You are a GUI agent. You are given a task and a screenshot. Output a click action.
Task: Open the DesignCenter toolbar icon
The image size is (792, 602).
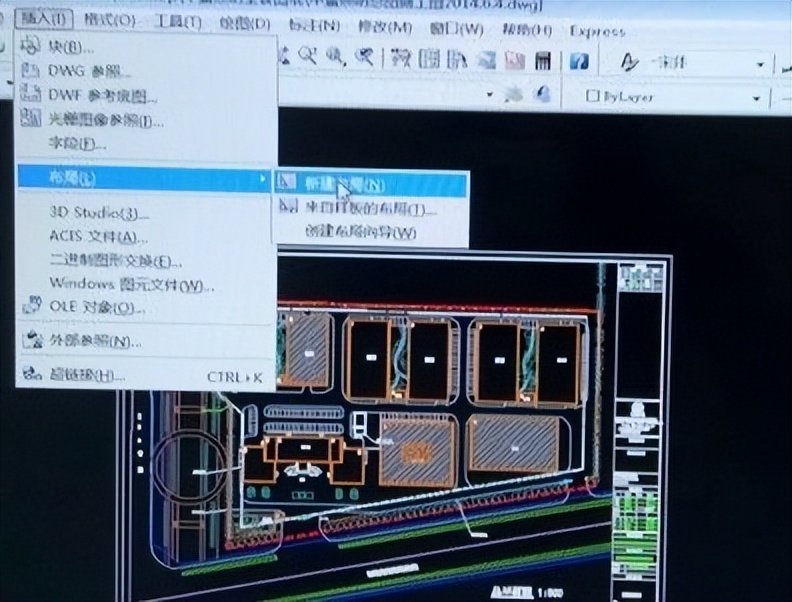(429, 60)
